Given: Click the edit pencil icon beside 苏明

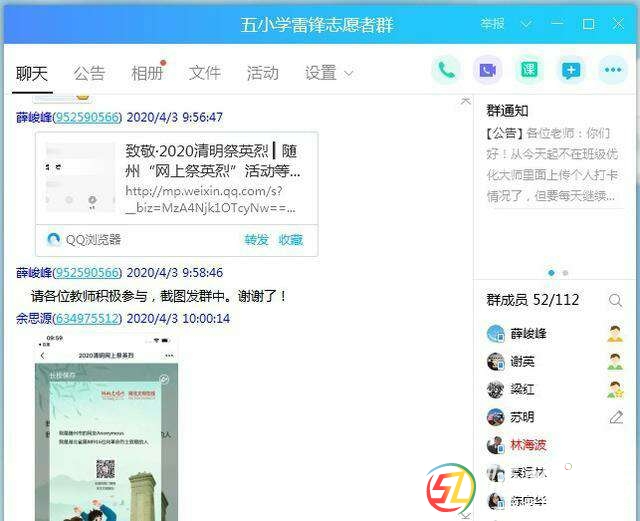Looking at the screenshot, I should [615, 417].
